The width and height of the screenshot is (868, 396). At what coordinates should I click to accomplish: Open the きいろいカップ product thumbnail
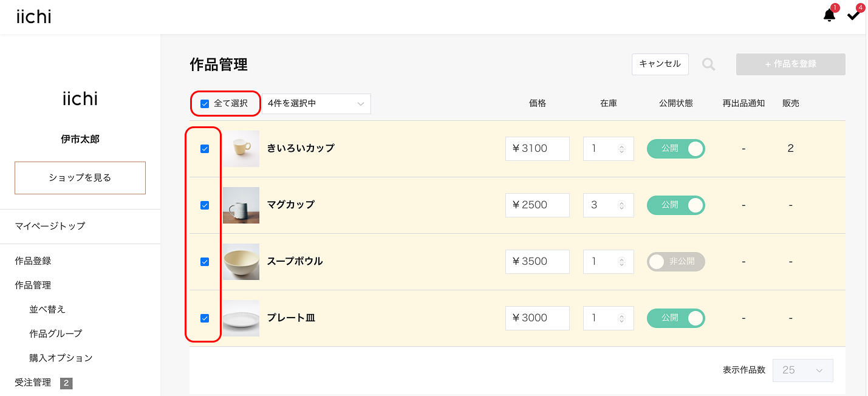(241, 149)
